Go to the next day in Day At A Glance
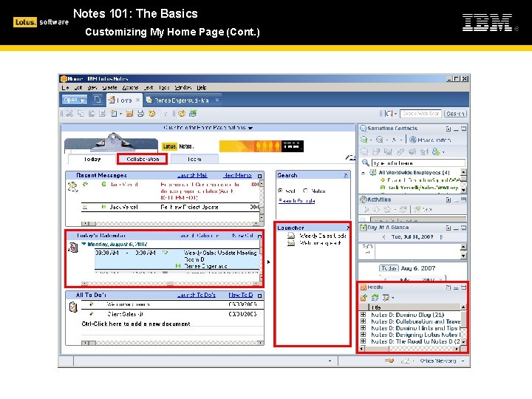 (441, 237)
